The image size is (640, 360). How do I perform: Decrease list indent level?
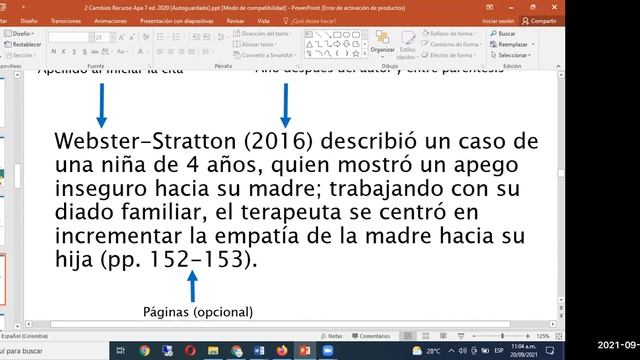[196, 38]
